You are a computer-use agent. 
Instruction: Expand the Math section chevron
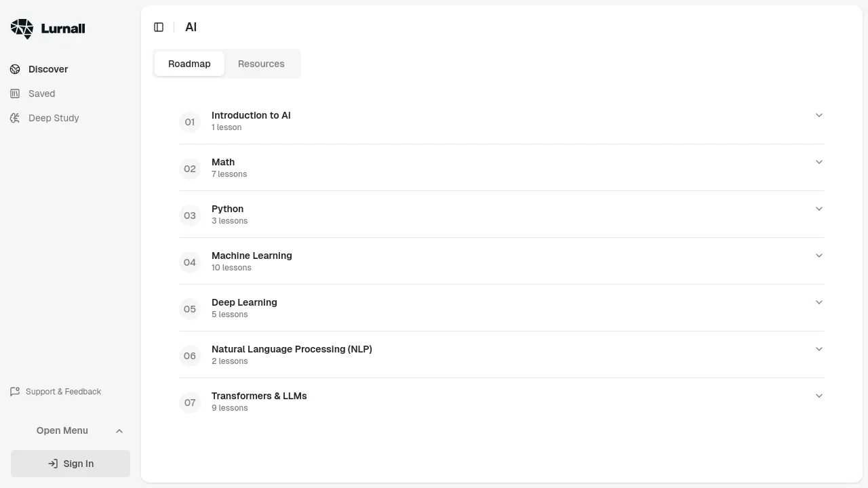[x=818, y=162]
